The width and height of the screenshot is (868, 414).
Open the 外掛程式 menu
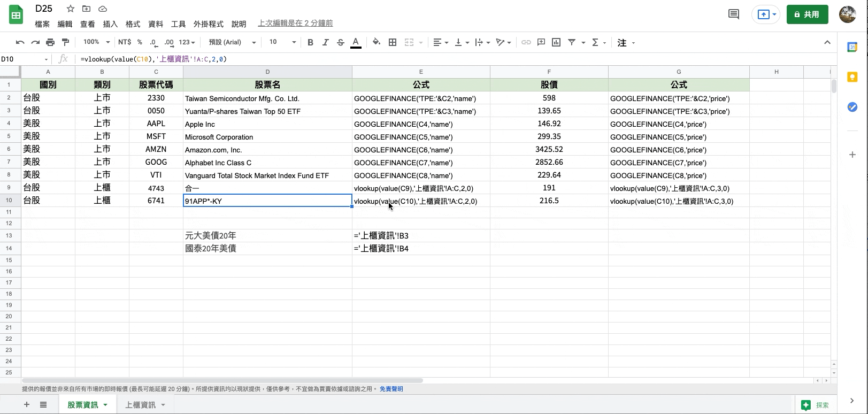tap(209, 24)
